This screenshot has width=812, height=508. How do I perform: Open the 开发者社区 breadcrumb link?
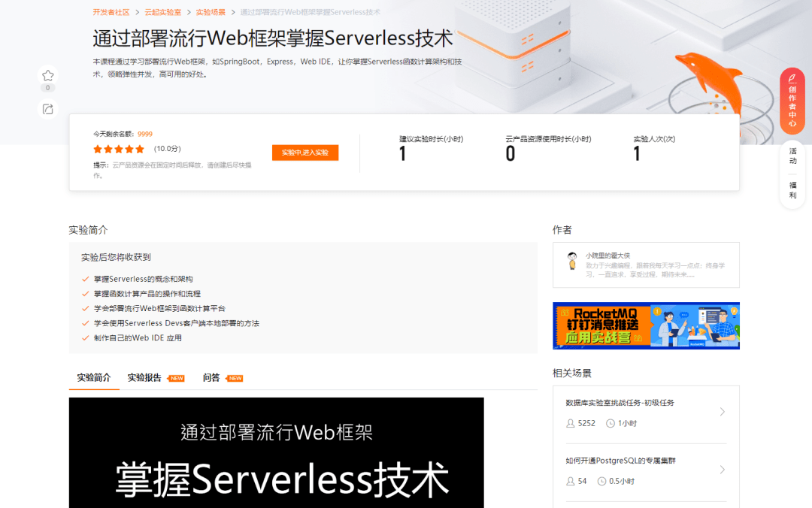coord(111,12)
